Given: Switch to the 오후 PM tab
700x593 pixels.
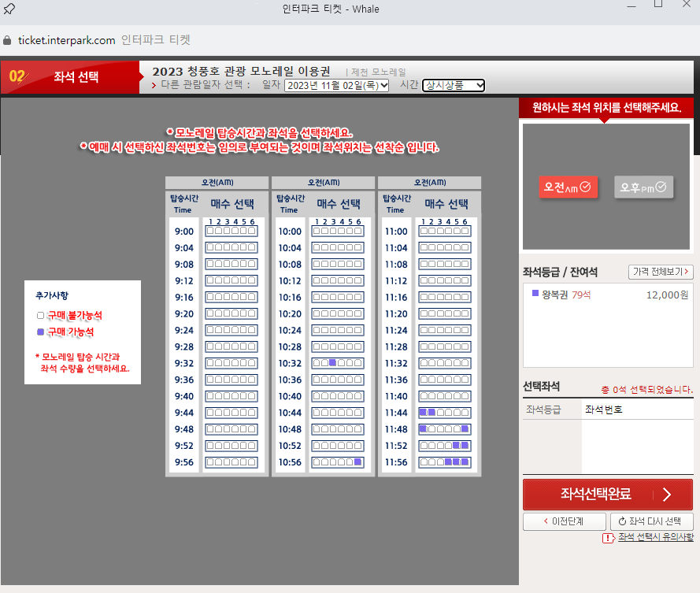Looking at the screenshot, I should click(x=643, y=187).
